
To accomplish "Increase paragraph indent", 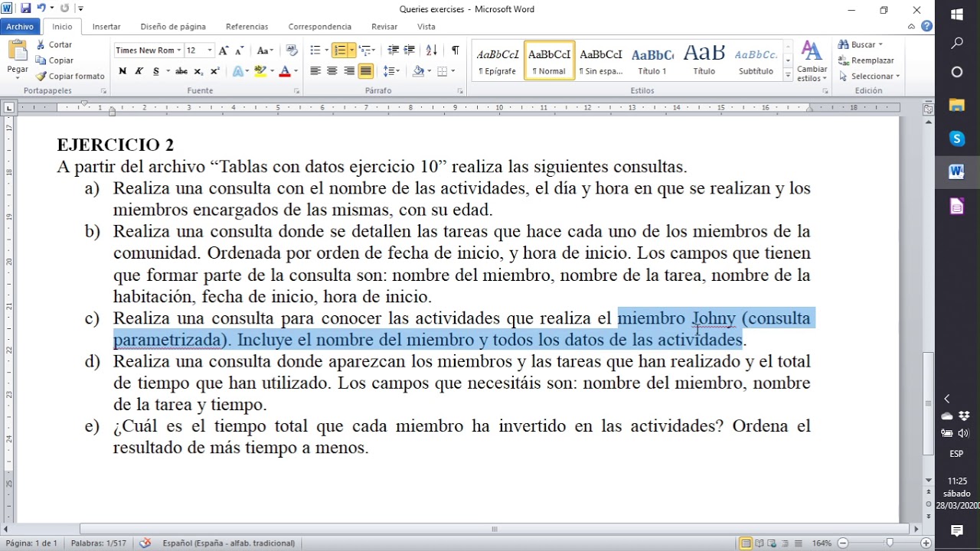I will tap(411, 51).
